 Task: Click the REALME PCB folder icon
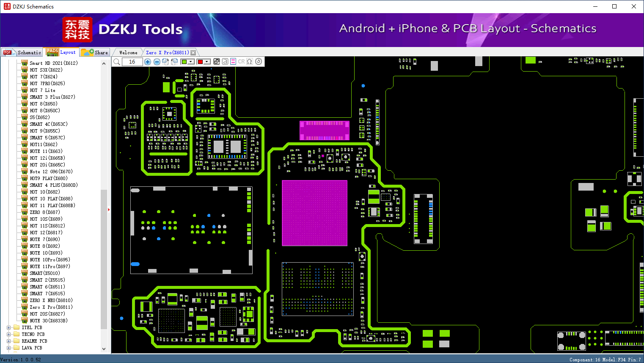[x=17, y=341]
